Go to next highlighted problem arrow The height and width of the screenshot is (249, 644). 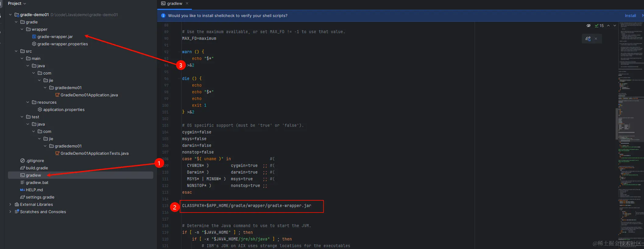click(615, 26)
